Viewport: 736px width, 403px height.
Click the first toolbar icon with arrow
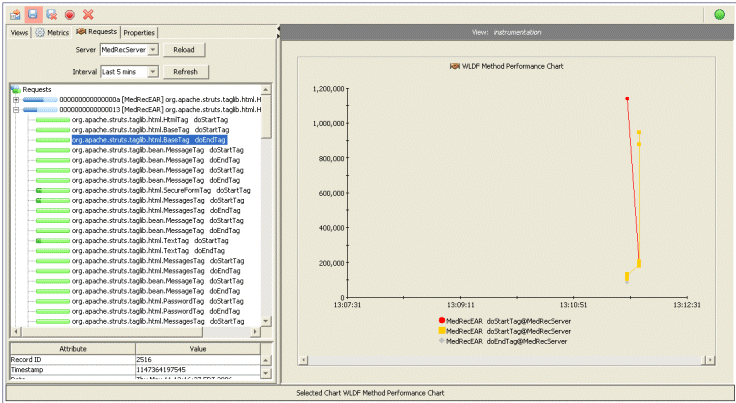[x=16, y=15]
